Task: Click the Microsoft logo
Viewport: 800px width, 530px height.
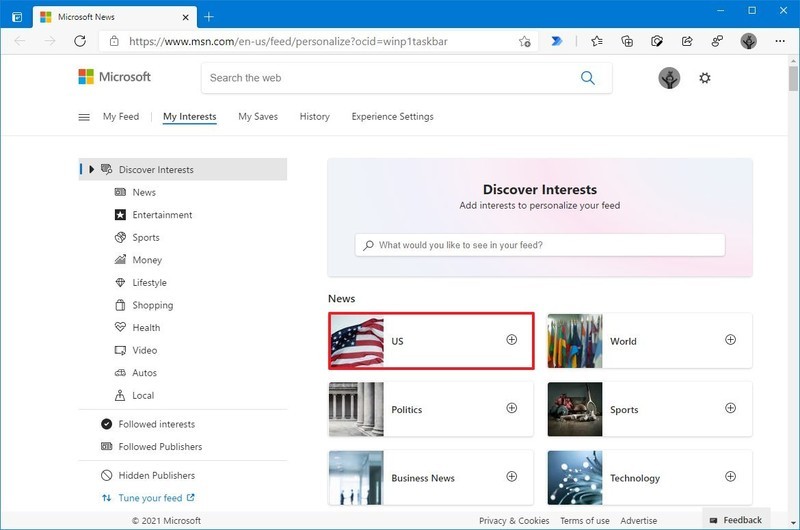Action: 114,77
